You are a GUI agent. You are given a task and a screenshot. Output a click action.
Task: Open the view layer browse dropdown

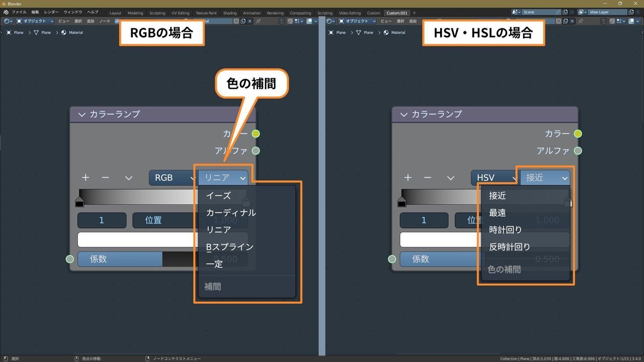pyautogui.click(x=583, y=12)
